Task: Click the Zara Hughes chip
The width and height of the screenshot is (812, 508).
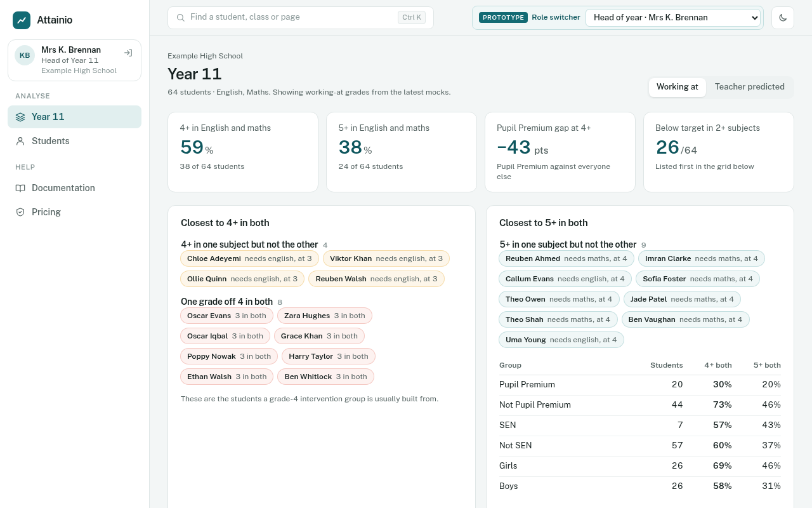Action: pos(325,316)
